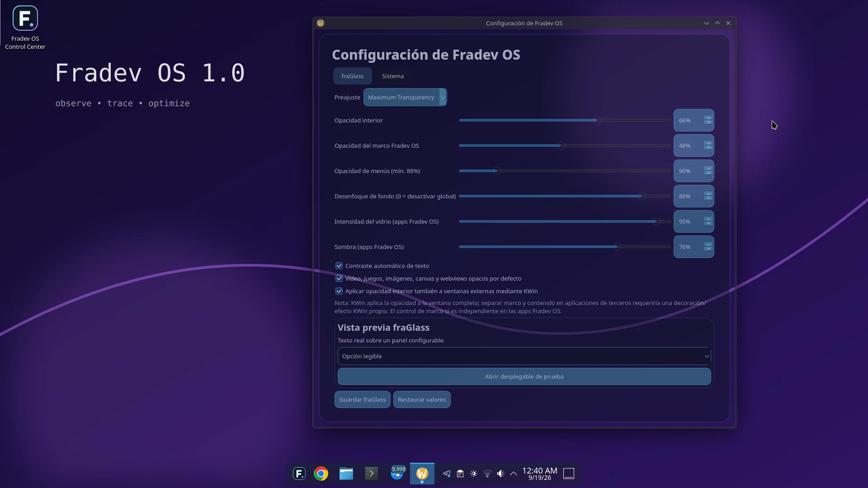
Task: Open the taskbar clock showing 12:40 AM
Action: (x=540, y=474)
